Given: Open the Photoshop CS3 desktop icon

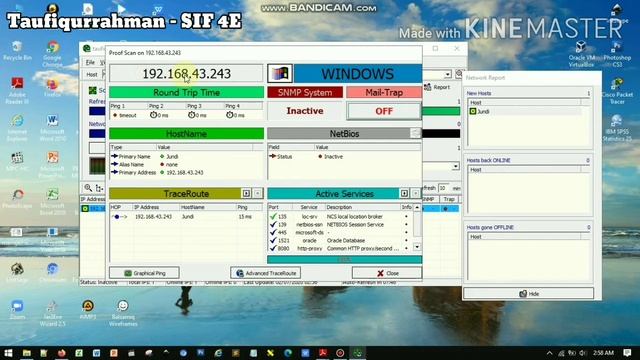Looking at the screenshot, I should tap(617, 53).
